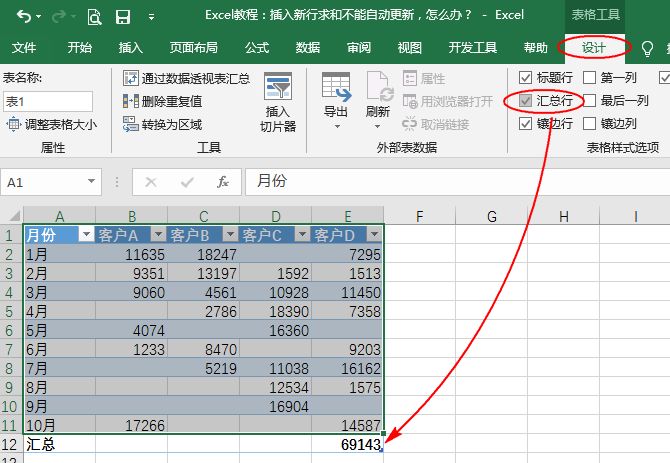Click the Refresh (刷新) icon
670x463 pixels.
tap(379, 87)
